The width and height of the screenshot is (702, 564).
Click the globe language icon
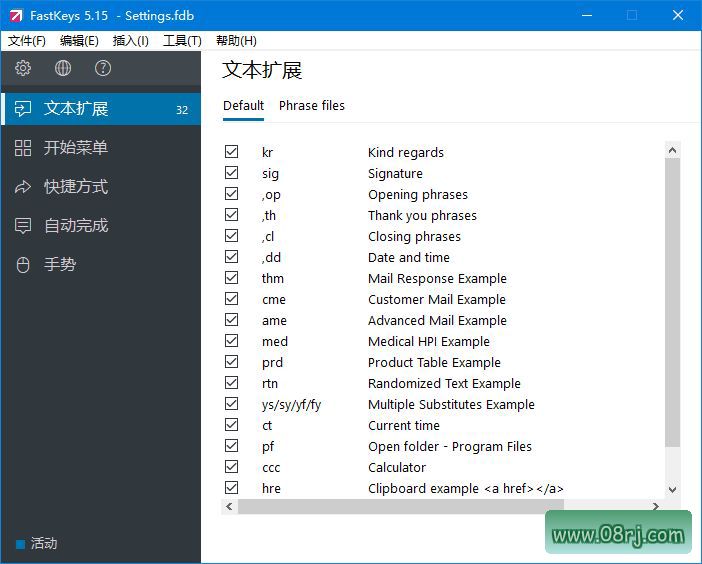63,68
